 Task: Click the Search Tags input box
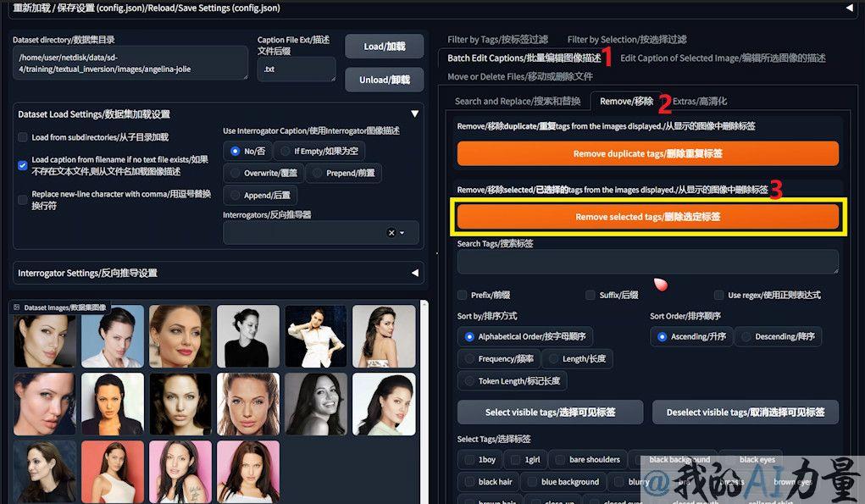point(647,262)
